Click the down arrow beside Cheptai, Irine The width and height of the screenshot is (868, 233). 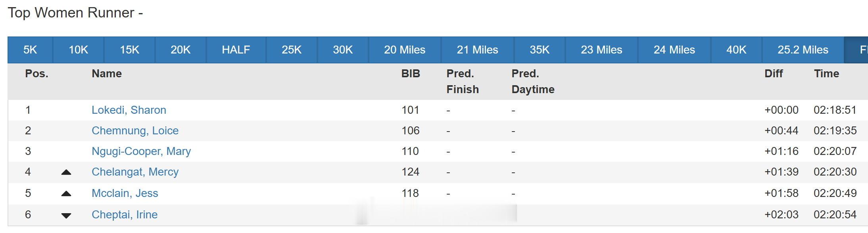pyautogui.click(x=66, y=216)
